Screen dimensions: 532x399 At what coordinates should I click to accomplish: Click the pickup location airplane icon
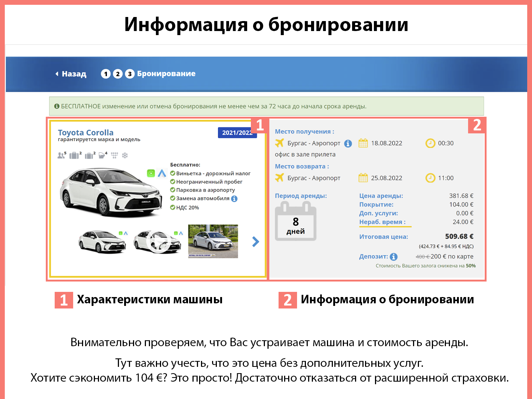click(280, 143)
